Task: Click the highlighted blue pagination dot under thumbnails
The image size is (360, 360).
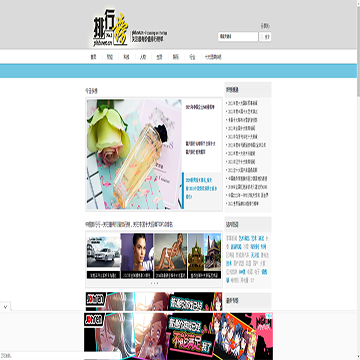Action: pos(157,283)
